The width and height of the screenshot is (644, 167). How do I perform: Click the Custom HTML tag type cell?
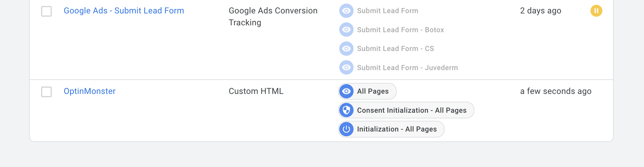pyautogui.click(x=256, y=91)
